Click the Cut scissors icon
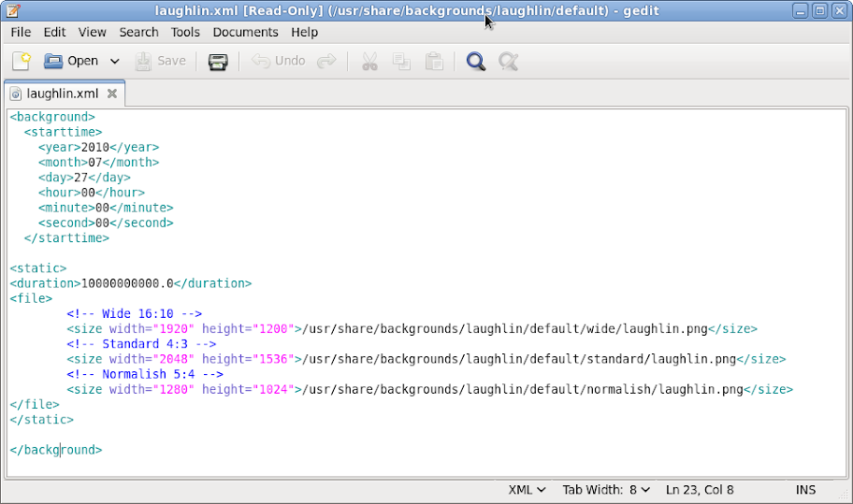This screenshot has height=504, width=853. coord(369,62)
